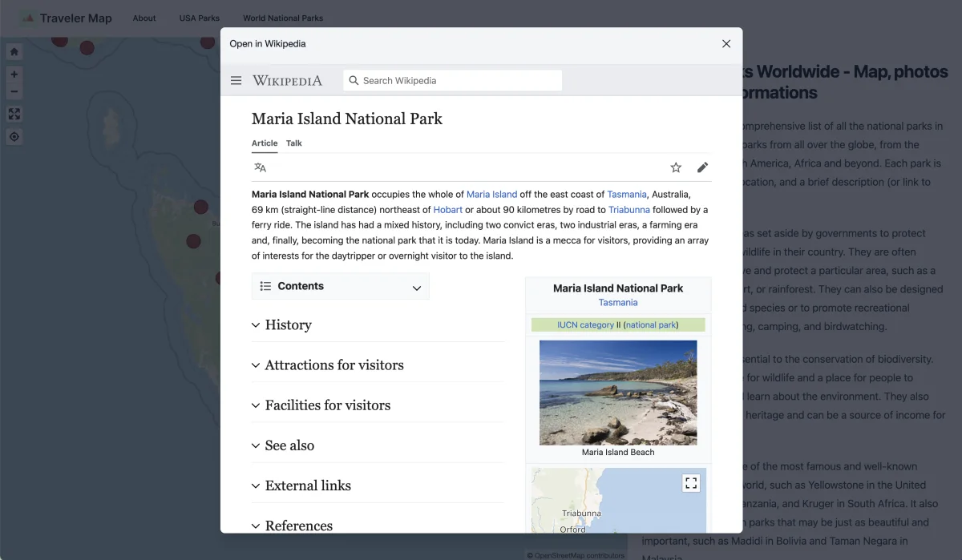This screenshot has width=962, height=560.
Task: Click the Maria Island National Park heading
Action: point(347,119)
